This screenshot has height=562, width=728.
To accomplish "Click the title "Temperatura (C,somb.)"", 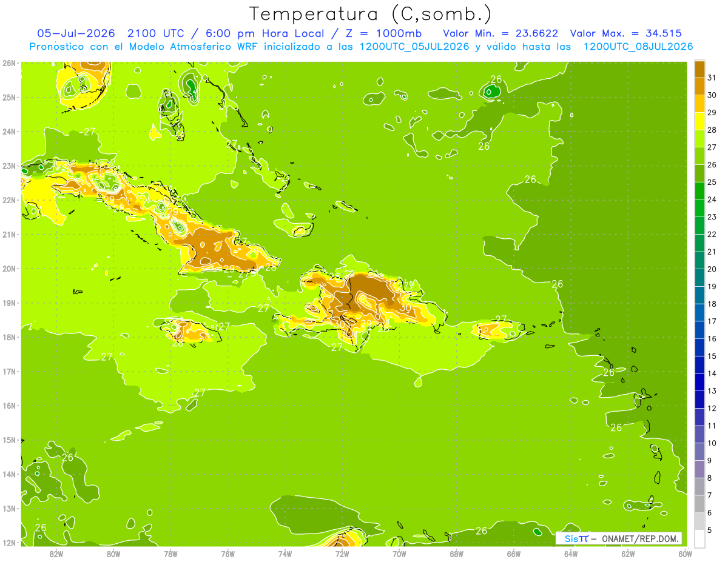I will tap(370, 14).
